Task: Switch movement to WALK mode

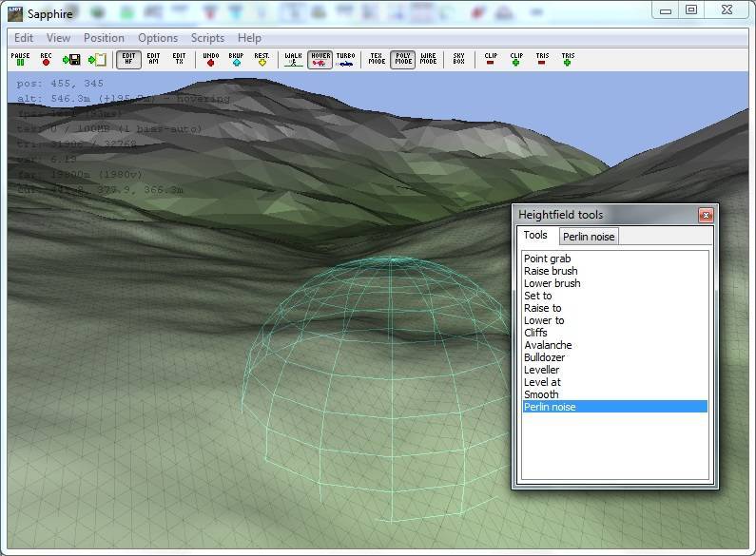Action: [x=294, y=60]
